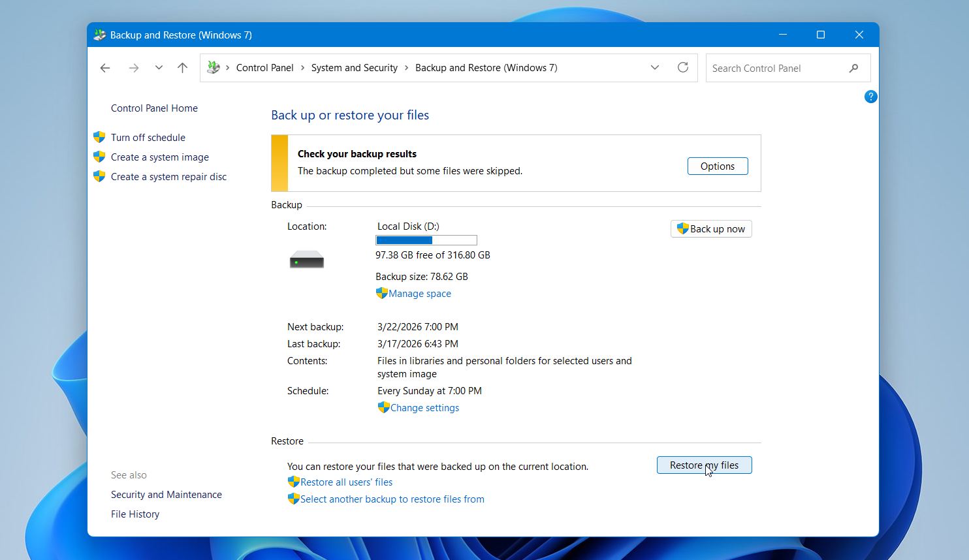
Task: Click Restore my files
Action: (x=704, y=465)
